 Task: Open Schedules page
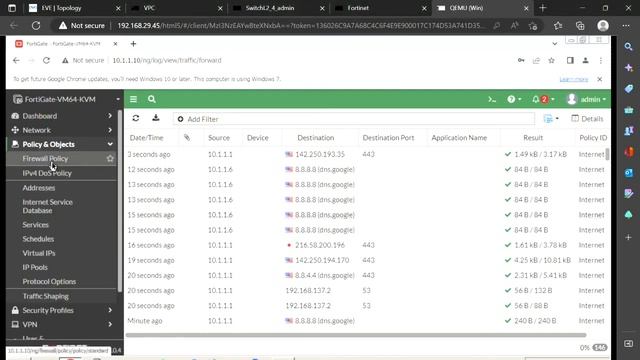pyautogui.click(x=38, y=239)
